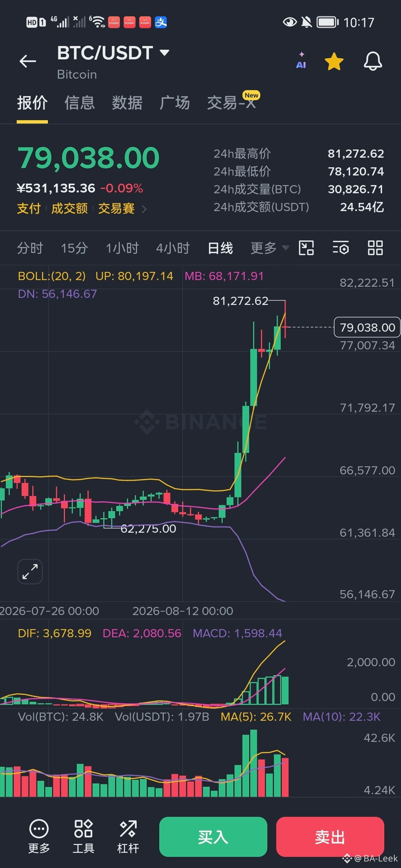The image size is (401, 868).
Task: Tap the 成交额 link
Action: coord(69,208)
